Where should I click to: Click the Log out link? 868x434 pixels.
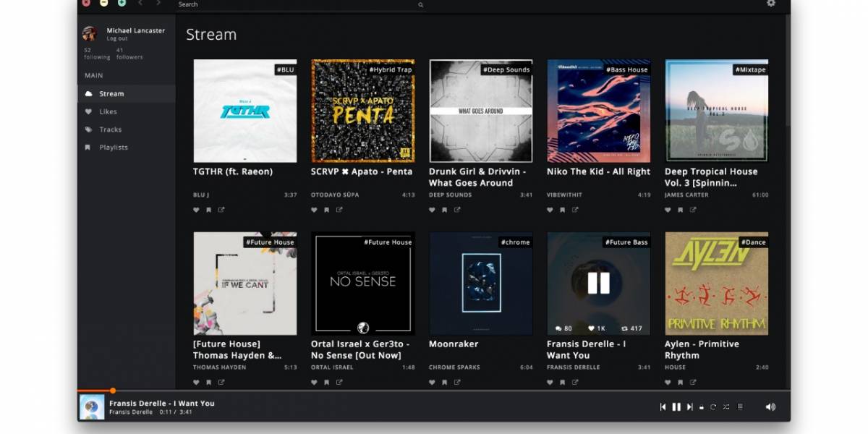coord(117,38)
